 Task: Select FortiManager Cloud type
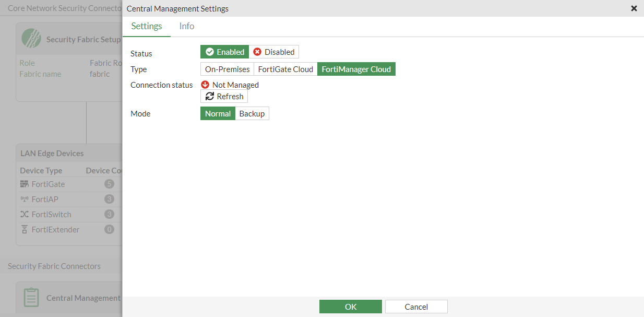click(356, 69)
